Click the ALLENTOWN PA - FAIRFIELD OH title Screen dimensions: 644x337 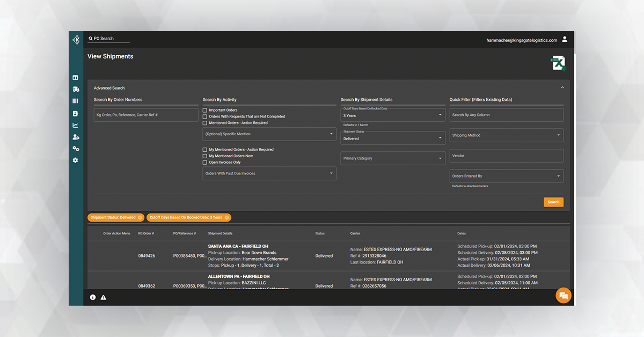[x=239, y=276]
